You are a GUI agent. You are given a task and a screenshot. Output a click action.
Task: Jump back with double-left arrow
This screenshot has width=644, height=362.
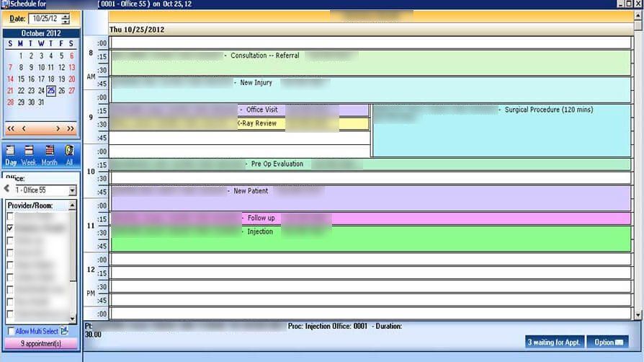[11, 129]
